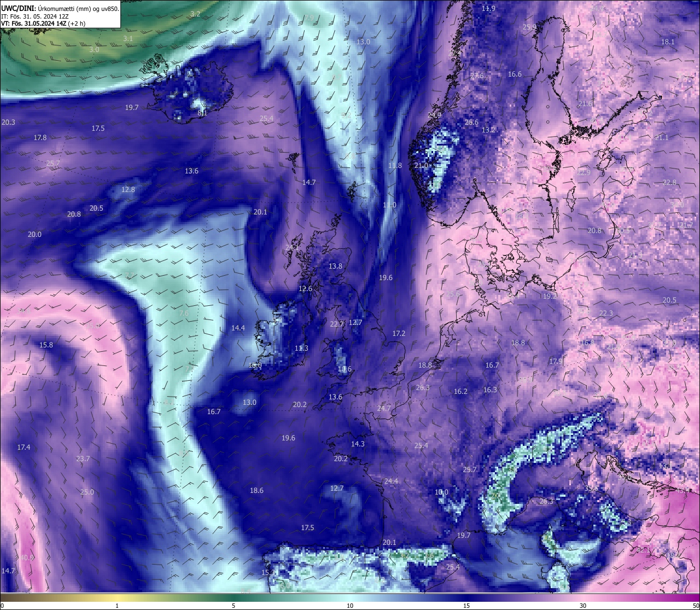Select the "IT: Fös. 31. 05. 2024 12Z" line
This screenshot has height=610, width=700.
(35, 16)
